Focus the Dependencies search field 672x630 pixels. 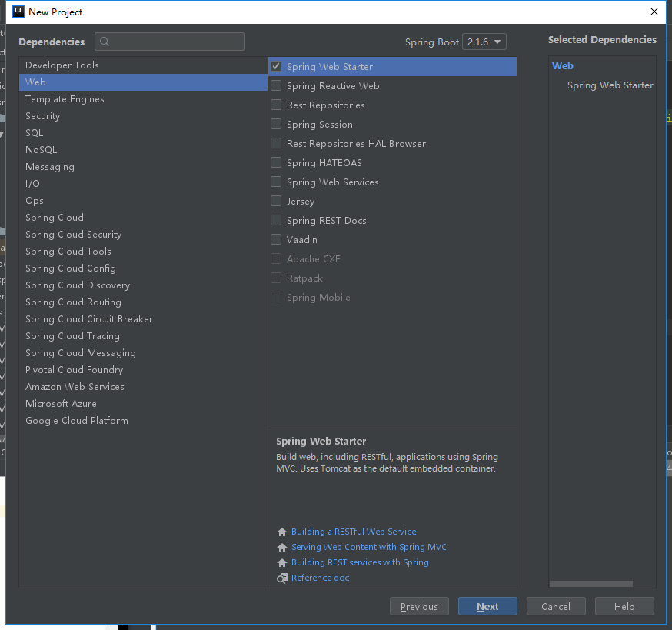[170, 42]
